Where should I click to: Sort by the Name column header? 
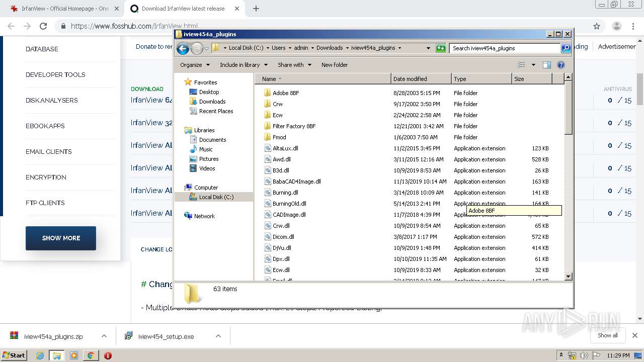323,79
